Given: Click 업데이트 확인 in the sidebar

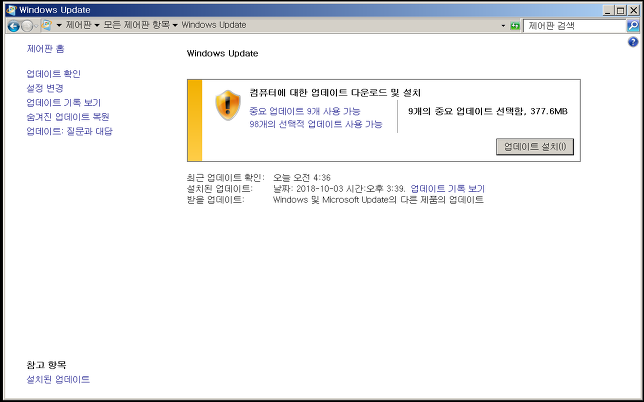Looking at the screenshot, I should (53, 74).
